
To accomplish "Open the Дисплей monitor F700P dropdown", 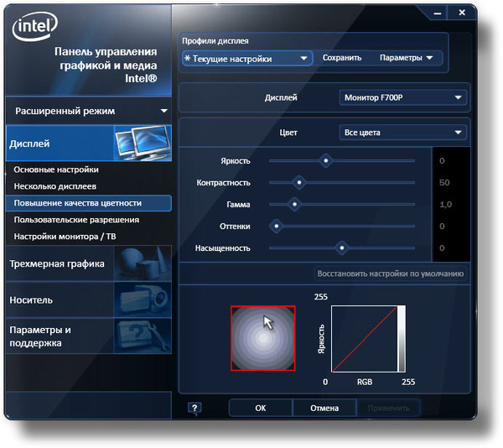I will (x=402, y=97).
